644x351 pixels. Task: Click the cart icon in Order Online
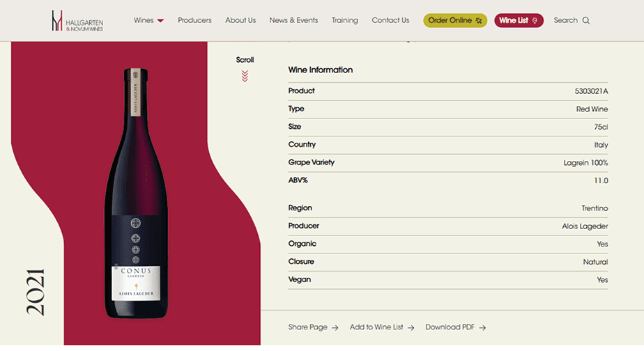coord(479,20)
